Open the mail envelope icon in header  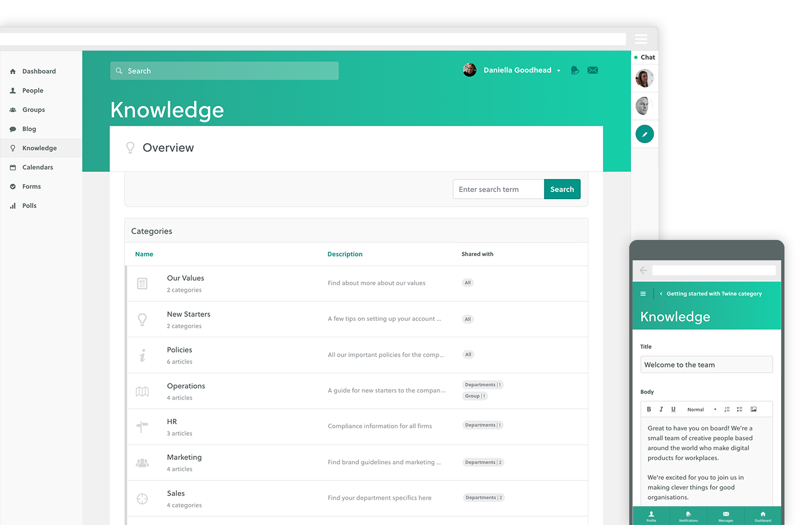[x=592, y=70]
